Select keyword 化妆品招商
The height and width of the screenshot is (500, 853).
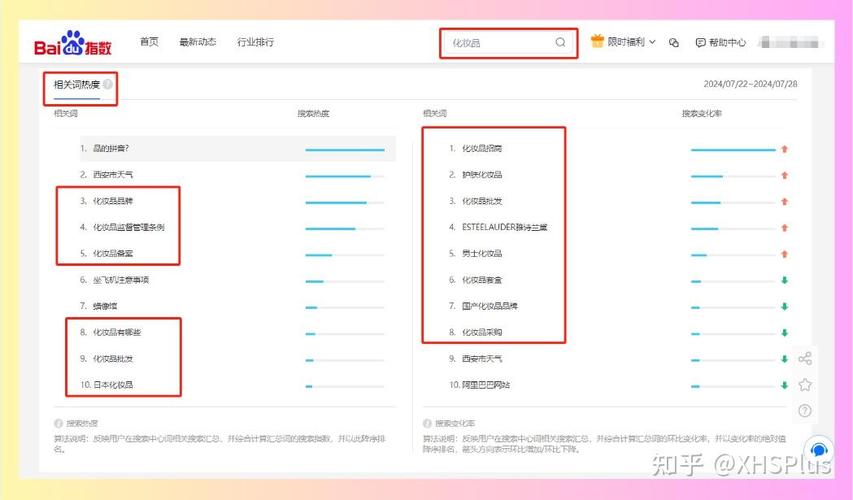coord(482,148)
